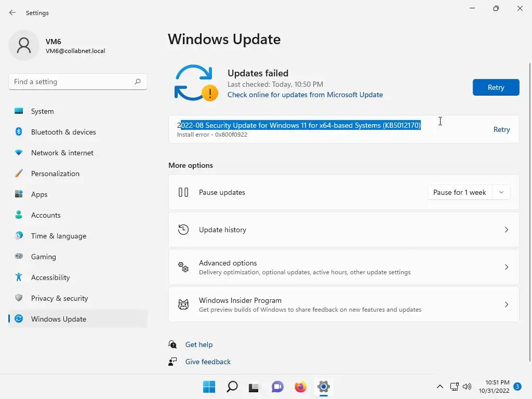
Task: Click the Network wifi icon in sidebar
Action: click(19, 153)
